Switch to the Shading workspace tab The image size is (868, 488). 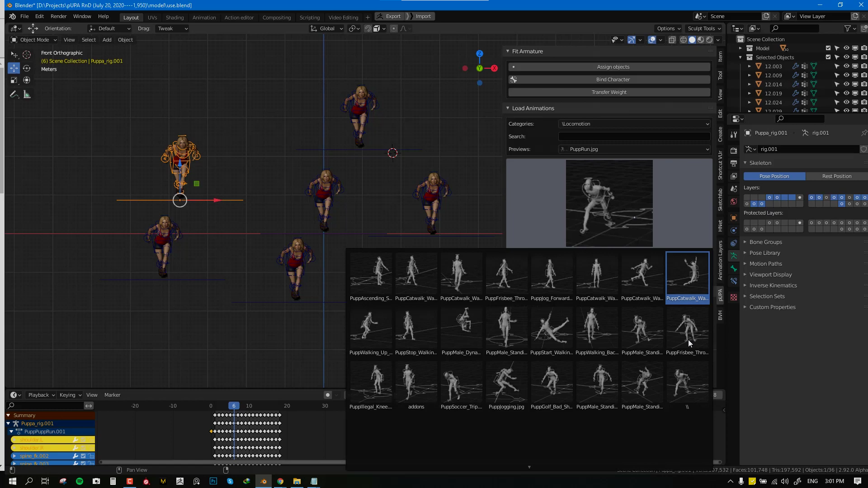click(175, 17)
